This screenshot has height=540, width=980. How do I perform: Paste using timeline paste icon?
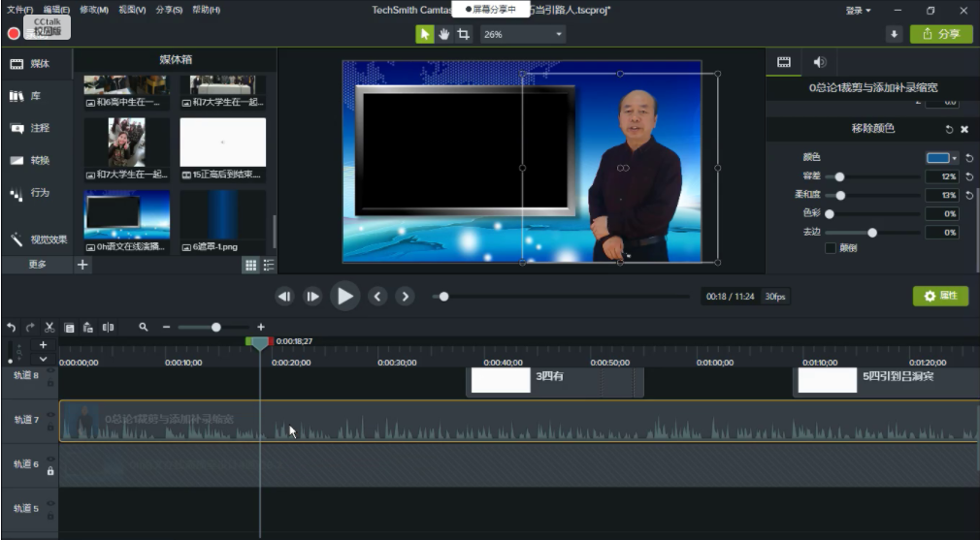pyautogui.click(x=88, y=327)
